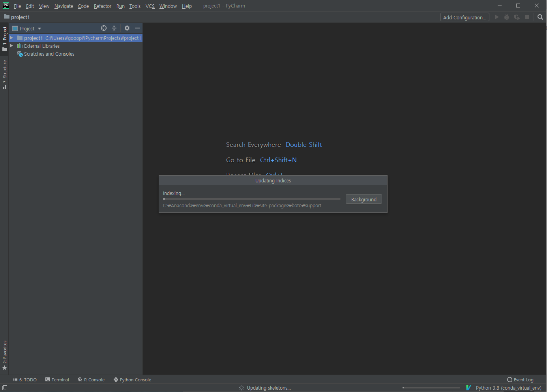Open the Tools menu
Image resolution: width=547 pixels, height=392 pixels.
pos(135,6)
